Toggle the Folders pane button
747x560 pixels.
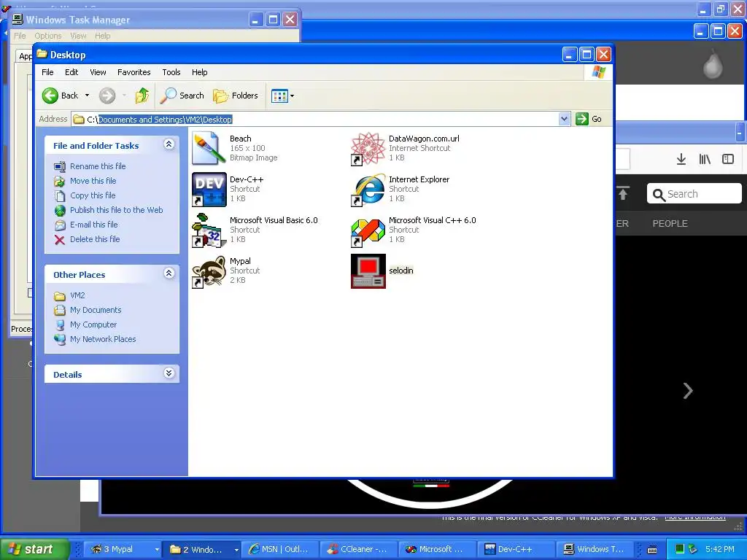coord(236,96)
